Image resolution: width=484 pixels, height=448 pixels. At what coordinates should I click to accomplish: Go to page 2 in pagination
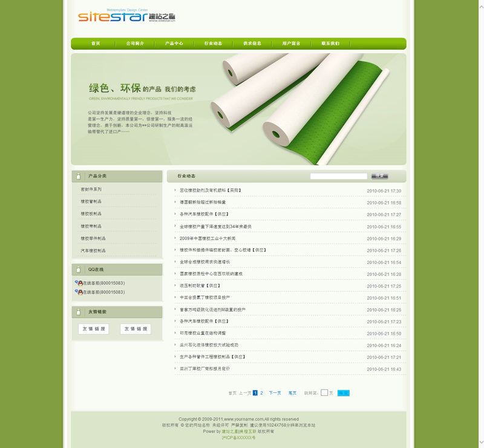(x=261, y=393)
